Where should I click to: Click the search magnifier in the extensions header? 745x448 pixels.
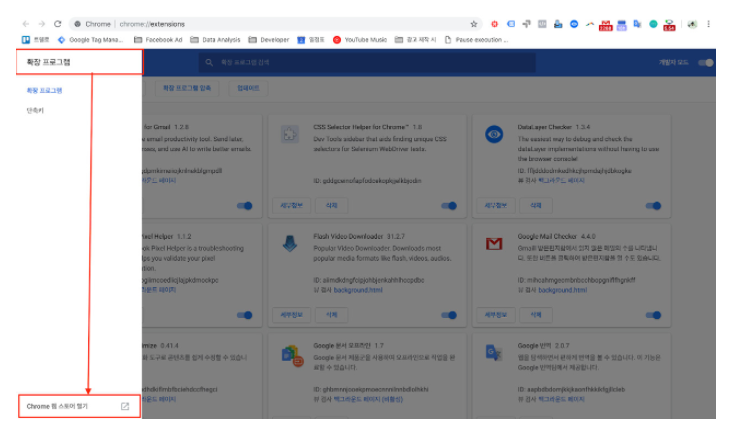pyautogui.click(x=209, y=62)
